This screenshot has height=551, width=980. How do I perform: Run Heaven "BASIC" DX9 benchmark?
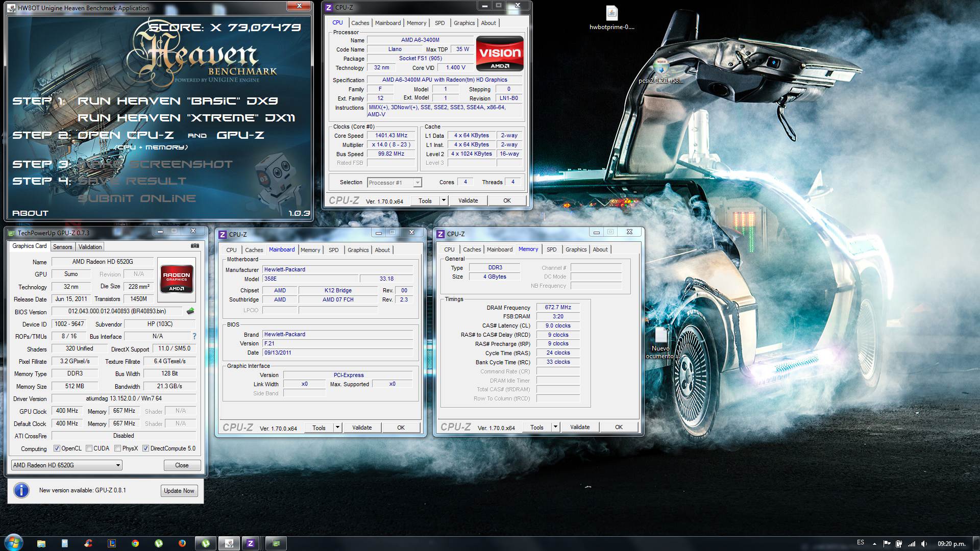178,101
